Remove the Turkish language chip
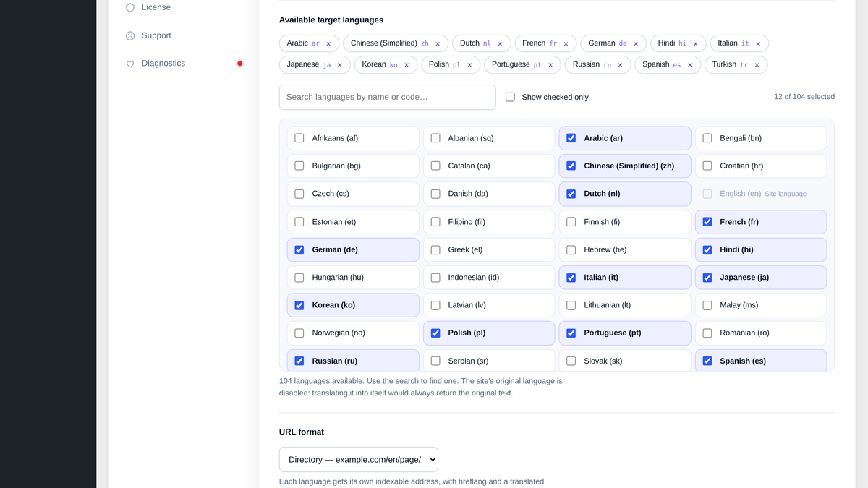The height and width of the screenshot is (488, 868). 757,65
